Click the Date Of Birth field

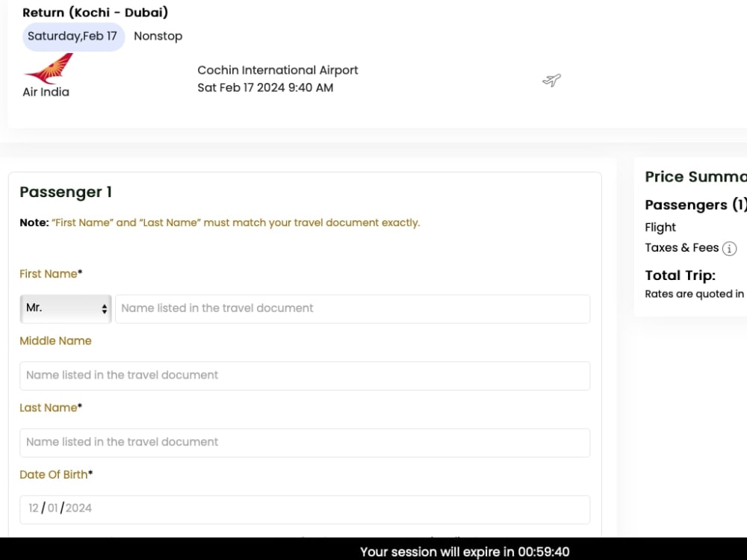coord(304,508)
